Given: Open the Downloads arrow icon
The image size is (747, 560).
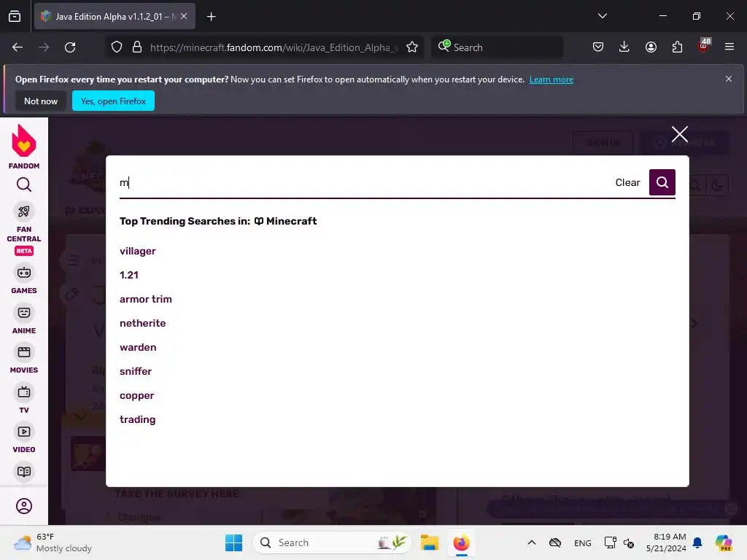Looking at the screenshot, I should pos(624,47).
